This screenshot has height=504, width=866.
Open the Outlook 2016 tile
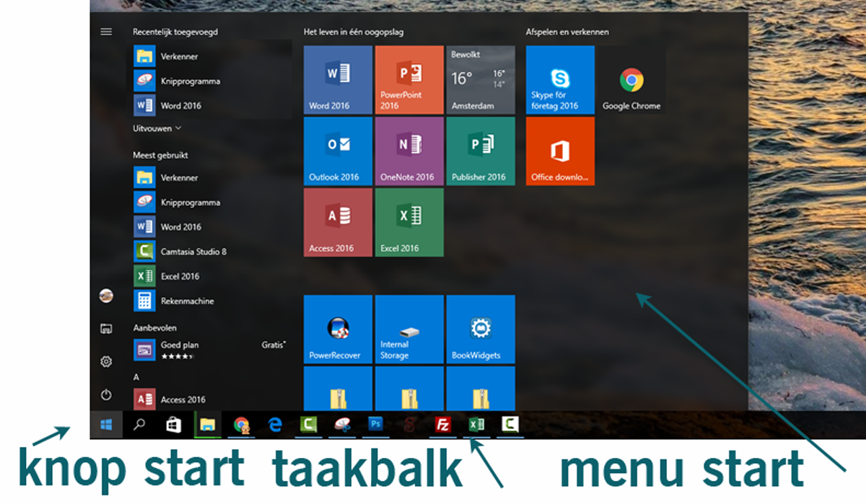pyautogui.click(x=338, y=151)
